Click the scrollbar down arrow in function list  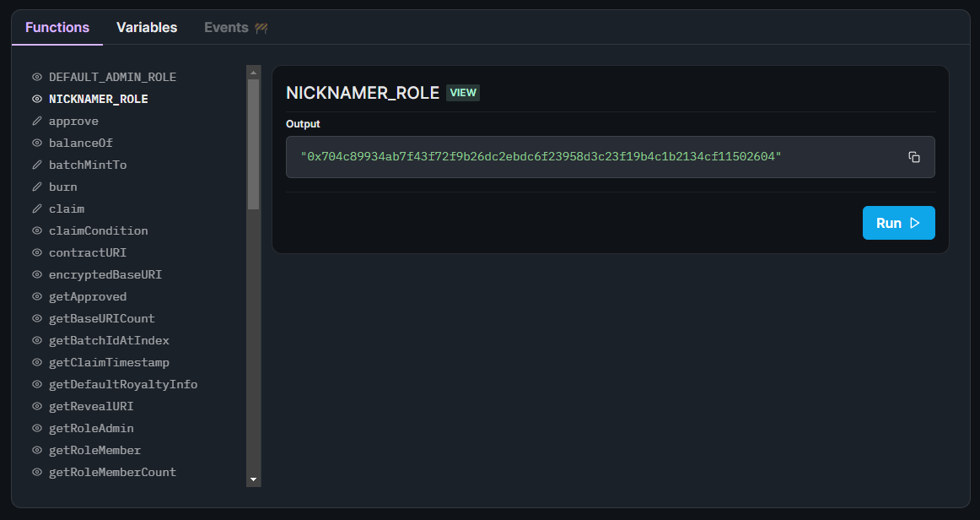click(253, 478)
